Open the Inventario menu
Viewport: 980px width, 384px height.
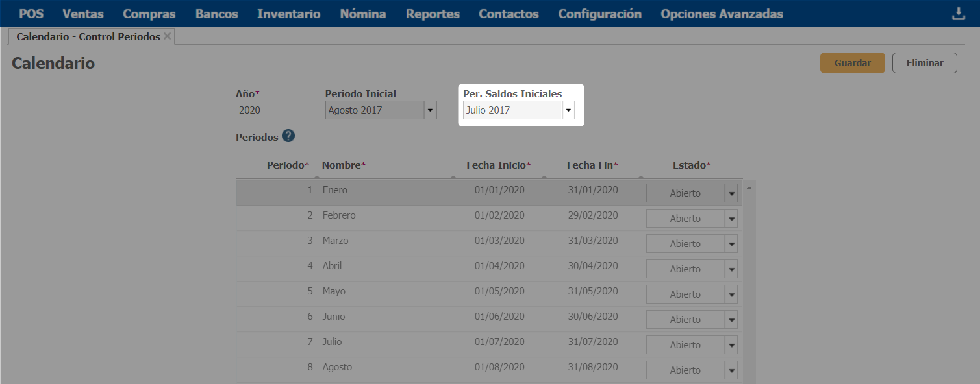pos(288,14)
